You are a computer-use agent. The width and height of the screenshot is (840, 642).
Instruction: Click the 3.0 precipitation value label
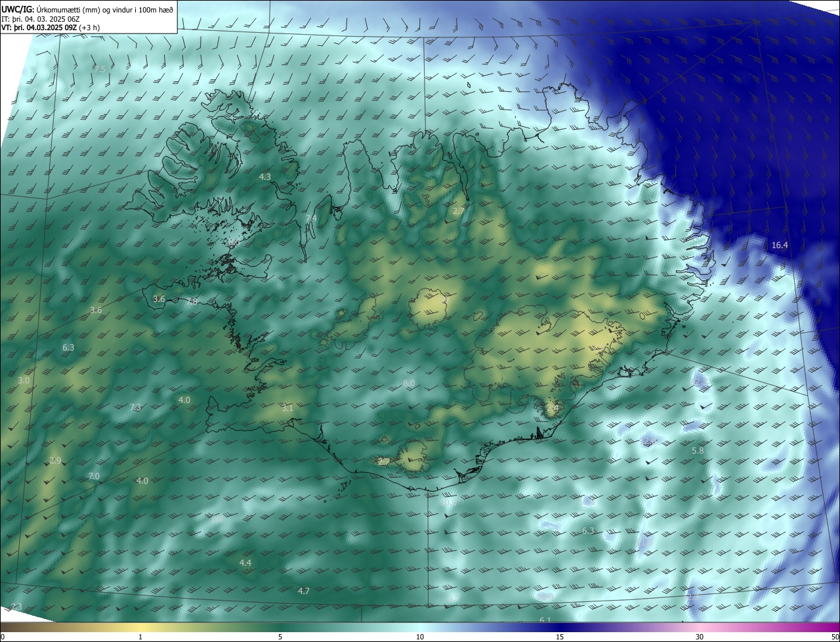(x=24, y=381)
